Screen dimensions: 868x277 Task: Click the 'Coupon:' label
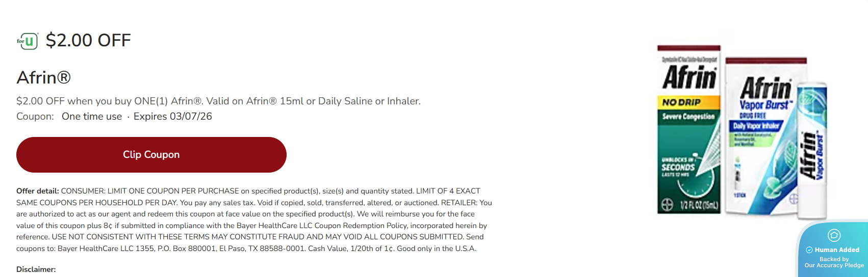tap(35, 117)
